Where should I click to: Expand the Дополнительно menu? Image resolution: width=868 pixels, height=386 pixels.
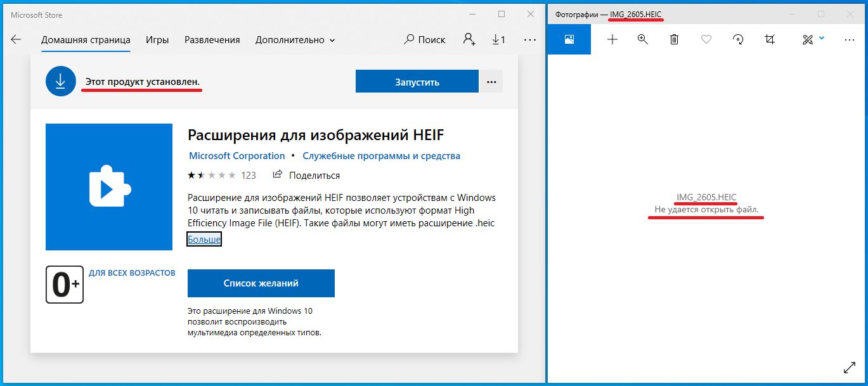295,39
